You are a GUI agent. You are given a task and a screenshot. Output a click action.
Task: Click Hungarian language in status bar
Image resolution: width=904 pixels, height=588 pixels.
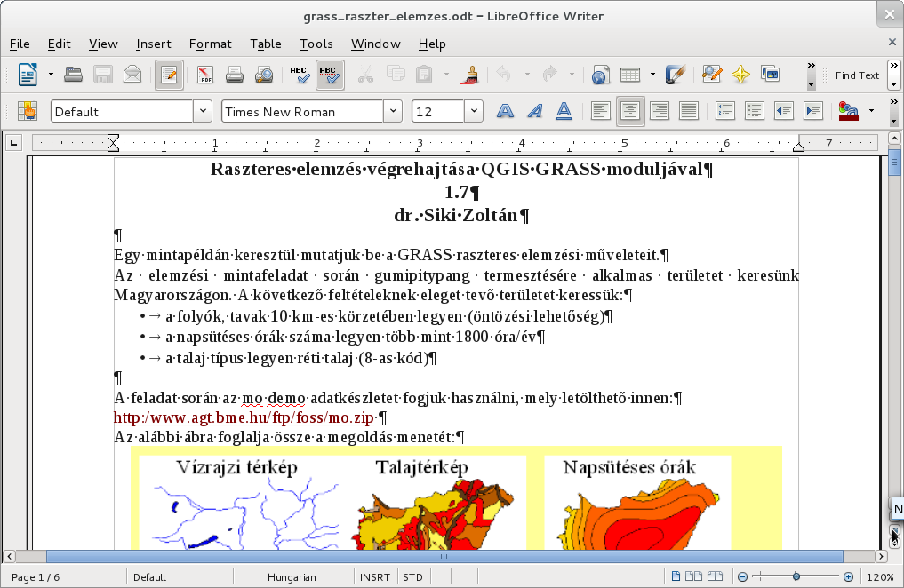292,577
